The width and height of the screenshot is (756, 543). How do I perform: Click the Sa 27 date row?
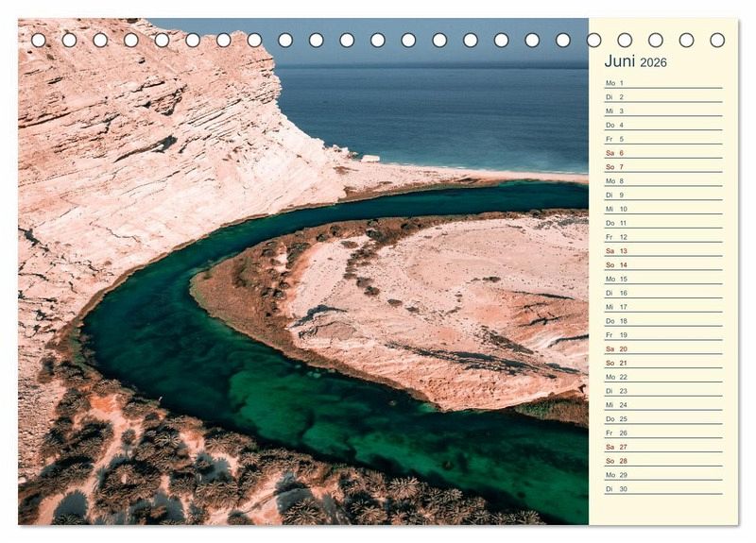pyautogui.click(x=662, y=447)
